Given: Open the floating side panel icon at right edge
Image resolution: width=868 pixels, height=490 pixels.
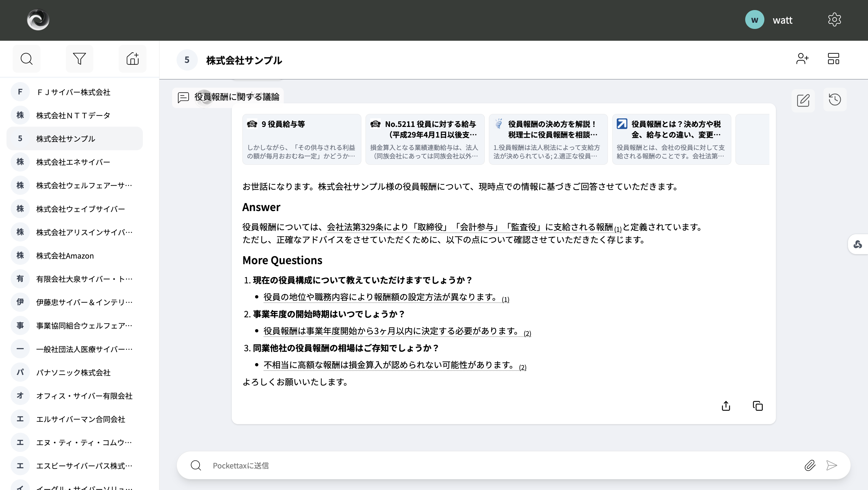Looking at the screenshot, I should coord(858,244).
